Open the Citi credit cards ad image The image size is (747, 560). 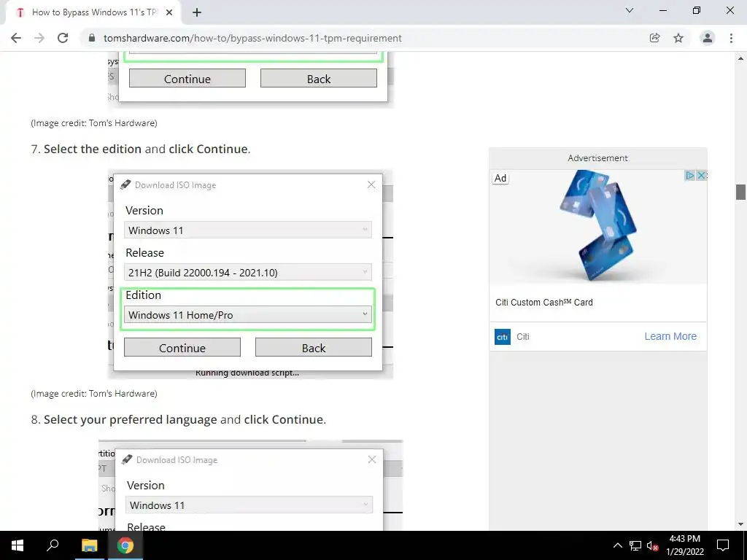(598, 227)
